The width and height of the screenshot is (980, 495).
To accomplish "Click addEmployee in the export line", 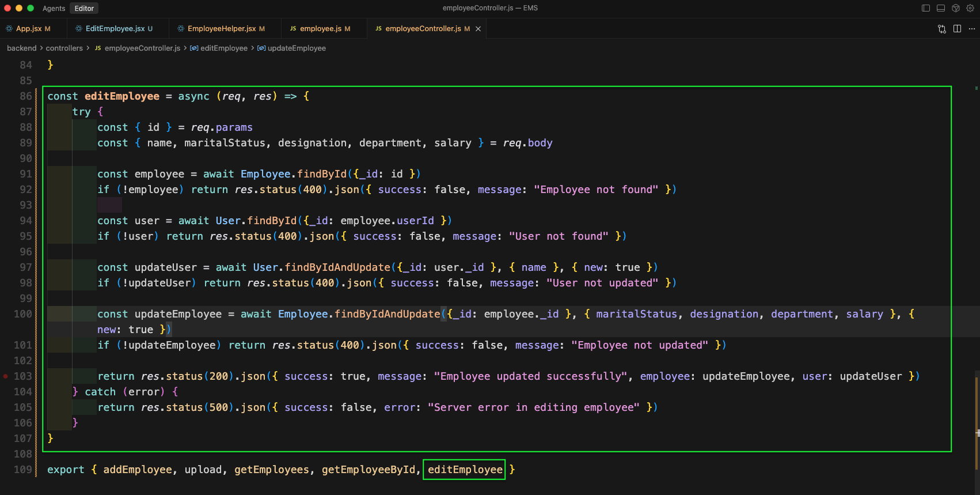I will click(138, 470).
